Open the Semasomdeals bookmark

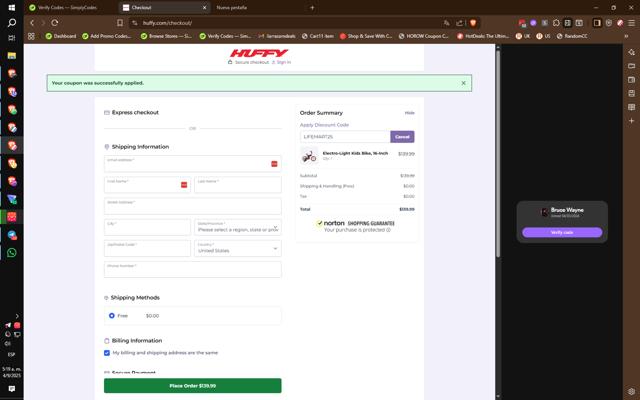(x=277, y=36)
